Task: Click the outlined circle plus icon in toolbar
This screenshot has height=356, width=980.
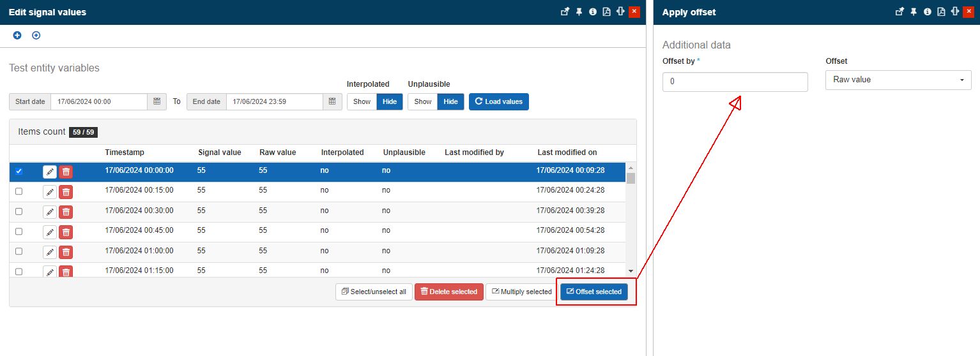Action: [36, 35]
